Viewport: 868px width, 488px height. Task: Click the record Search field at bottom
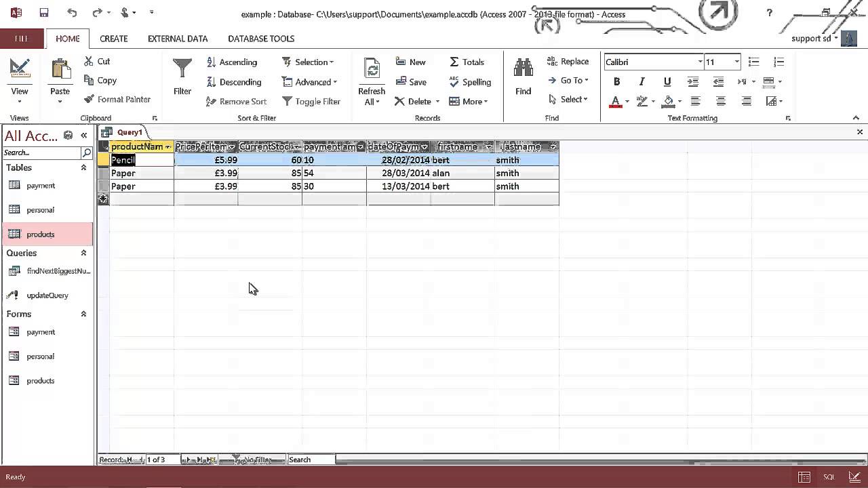pyautogui.click(x=311, y=460)
